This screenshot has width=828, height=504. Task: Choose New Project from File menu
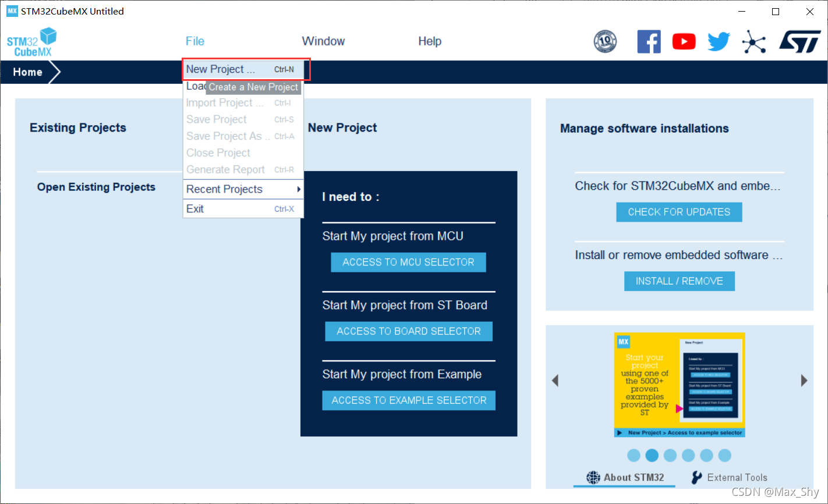(x=243, y=69)
